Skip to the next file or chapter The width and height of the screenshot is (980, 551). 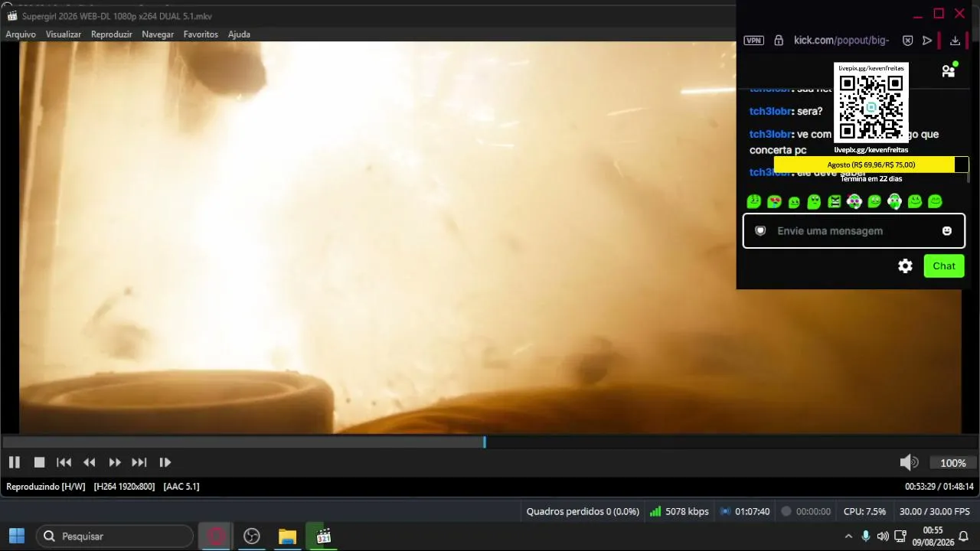click(x=139, y=462)
